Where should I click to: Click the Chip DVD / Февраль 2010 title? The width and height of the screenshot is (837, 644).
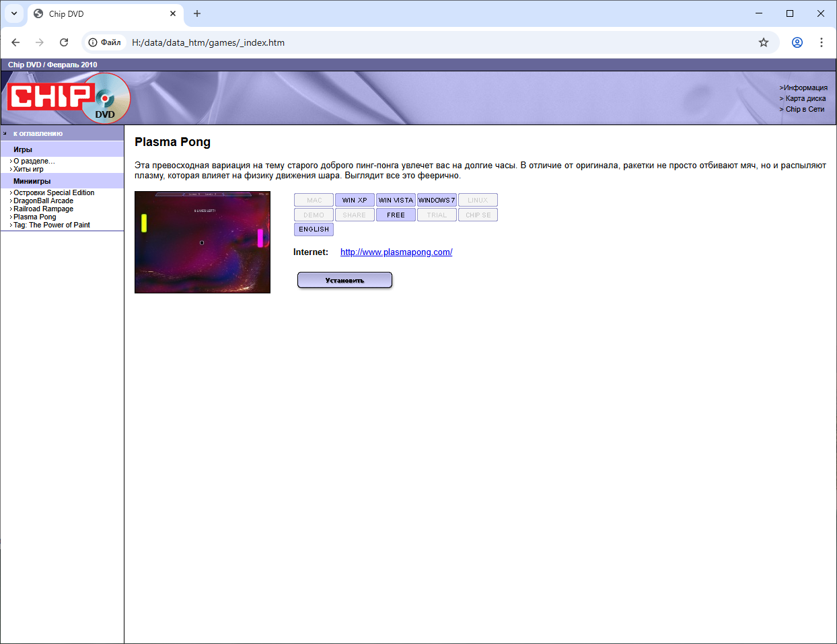52,65
